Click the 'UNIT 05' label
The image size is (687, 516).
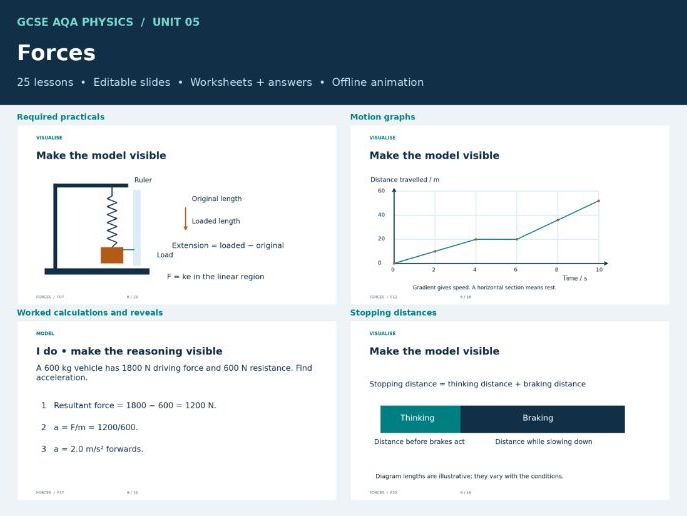point(176,22)
